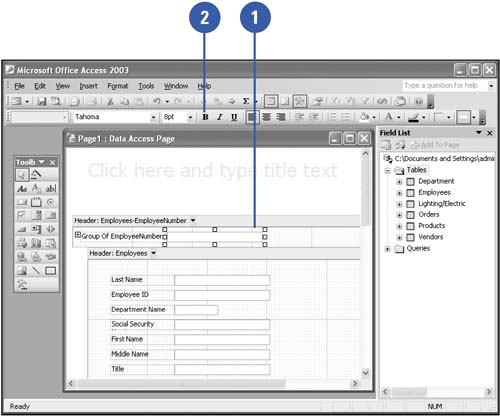Select the Option Button tool in Toolbox
The height and width of the screenshot is (416, 500).
(x=51, y=202)
